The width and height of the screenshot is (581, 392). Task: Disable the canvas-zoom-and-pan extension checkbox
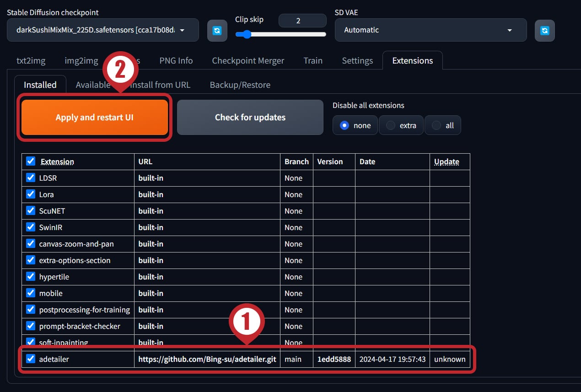31,243
